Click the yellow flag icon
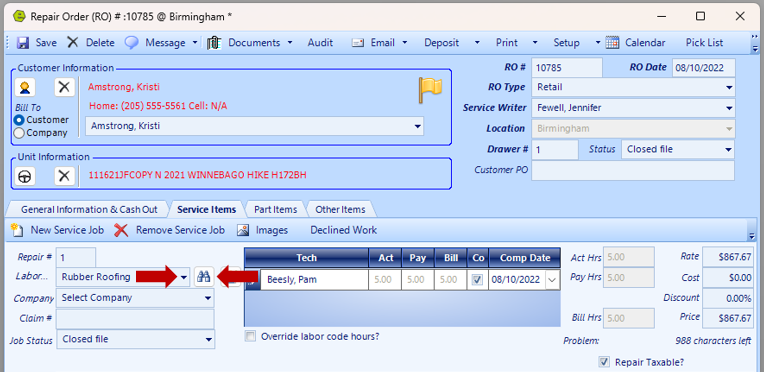This screenshot has width=764, height=372. 430,90
